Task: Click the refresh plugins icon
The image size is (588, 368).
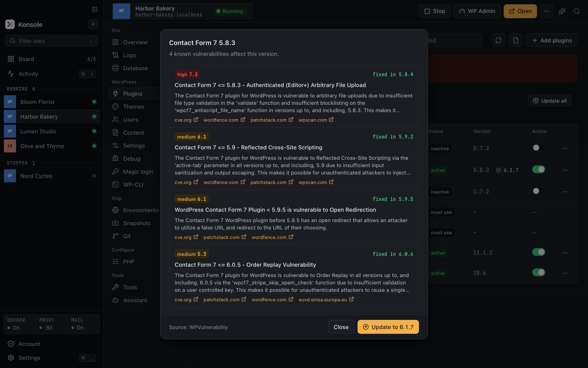Action: 498,40
